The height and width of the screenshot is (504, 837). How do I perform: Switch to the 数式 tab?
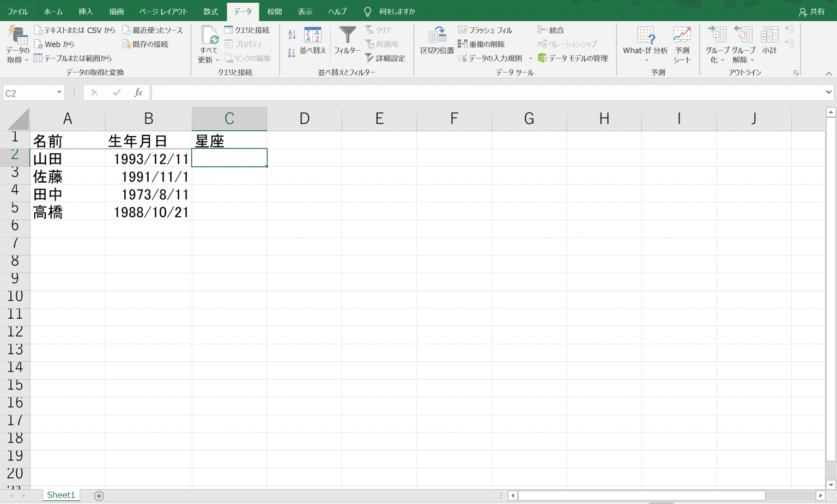[211, 11]
